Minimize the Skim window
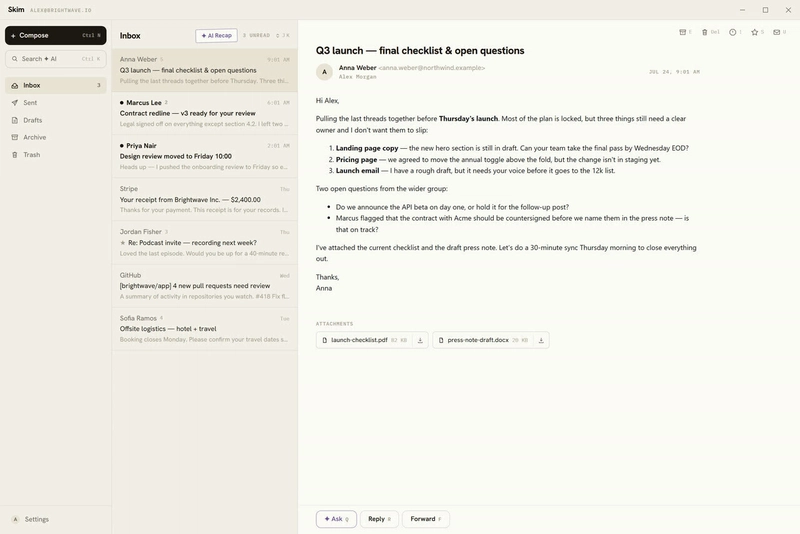Viewport: 800px width, 534px height. (x=742, y=10)
